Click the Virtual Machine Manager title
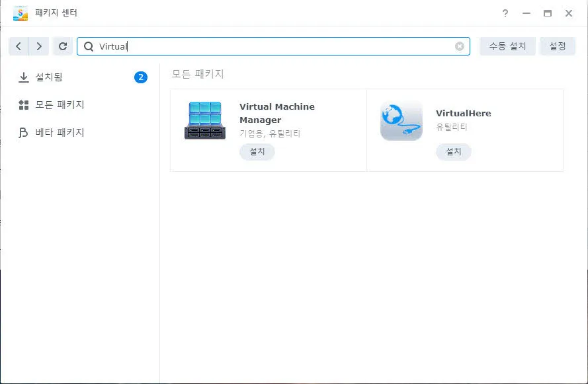 277,113
